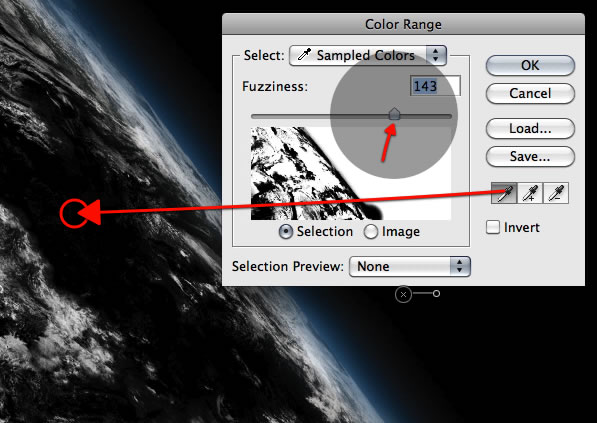This screenshot has width=597, height=423.
Task: Click the Load... button
Action: [x=530, y=128]
